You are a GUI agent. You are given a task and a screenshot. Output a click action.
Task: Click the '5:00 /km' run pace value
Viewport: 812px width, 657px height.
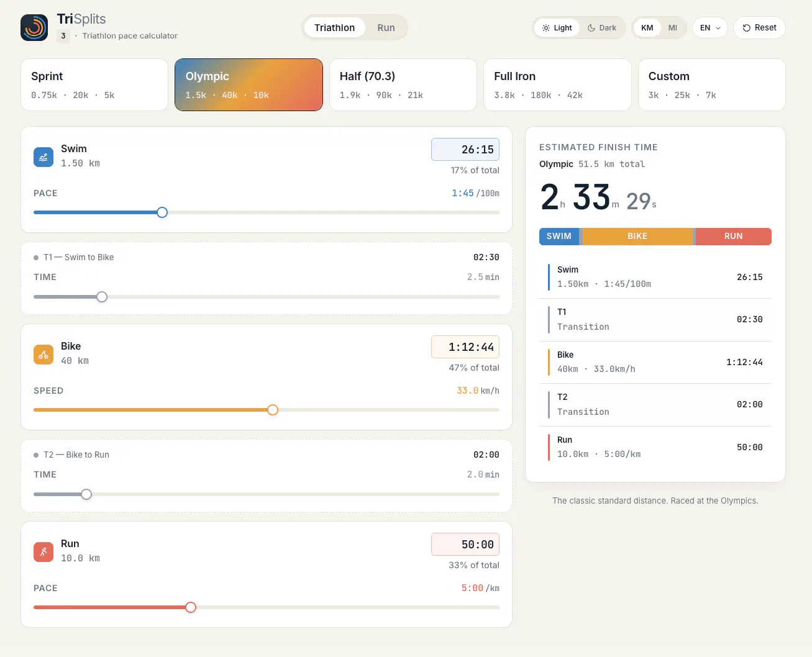click(480, 588)
